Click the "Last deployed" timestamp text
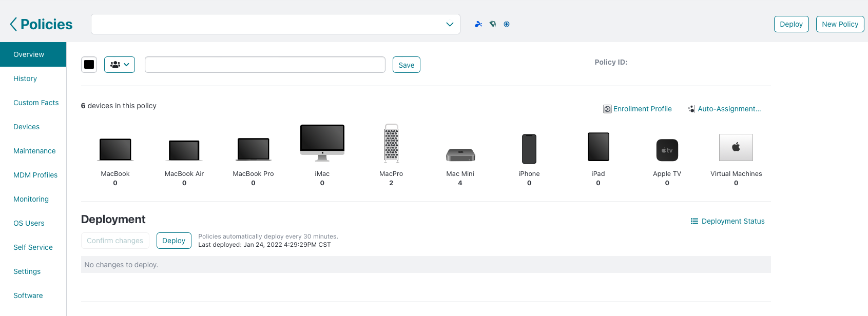The width and height of the screenshot is (868, 316). [x=264, y=245]
